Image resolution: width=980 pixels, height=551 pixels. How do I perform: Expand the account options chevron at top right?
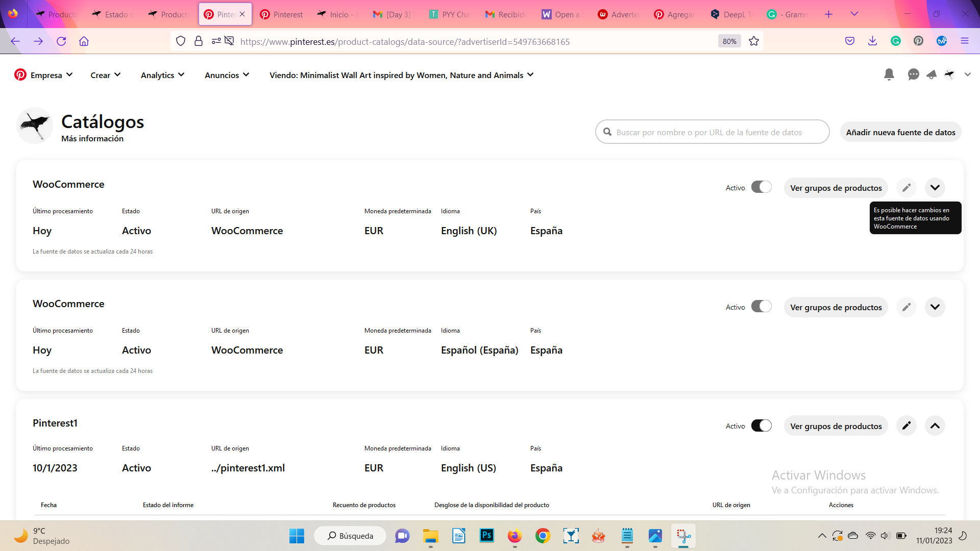tap(967, 74)
